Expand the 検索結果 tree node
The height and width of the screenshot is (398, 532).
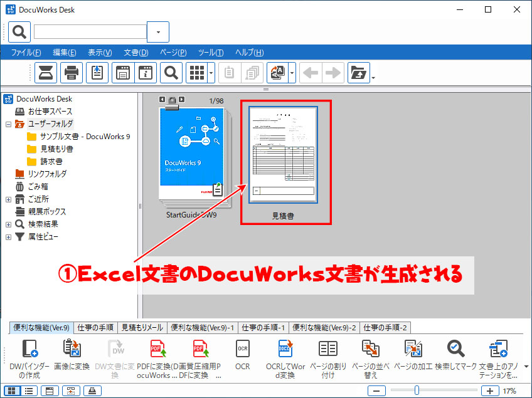[9, 225]
